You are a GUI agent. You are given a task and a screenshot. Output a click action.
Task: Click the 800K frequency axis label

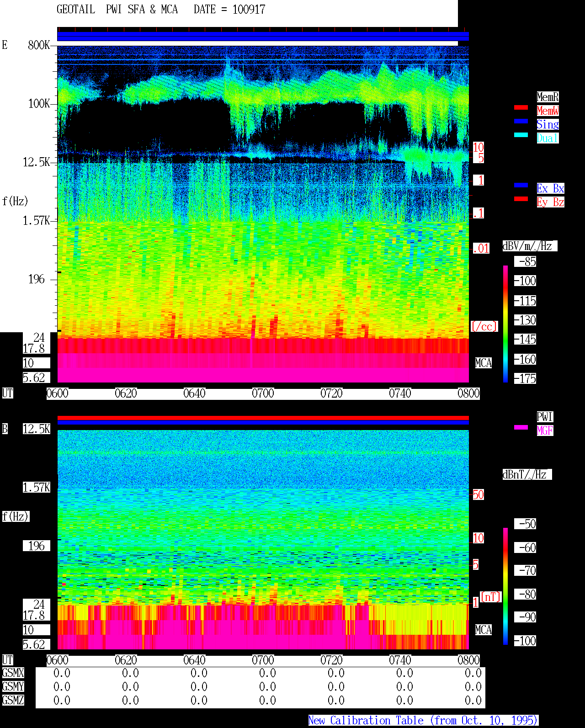39,45
